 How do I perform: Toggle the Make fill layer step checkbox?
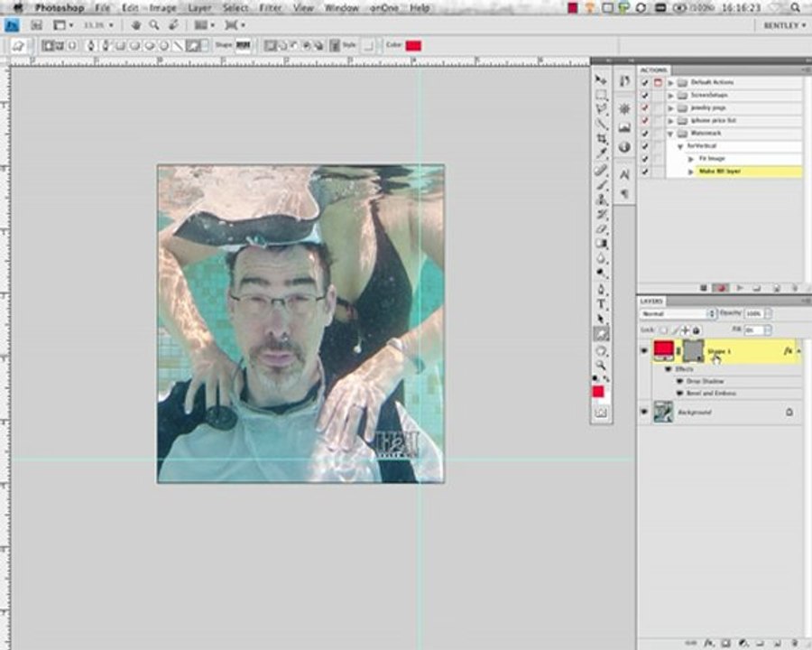coord(645,172)
